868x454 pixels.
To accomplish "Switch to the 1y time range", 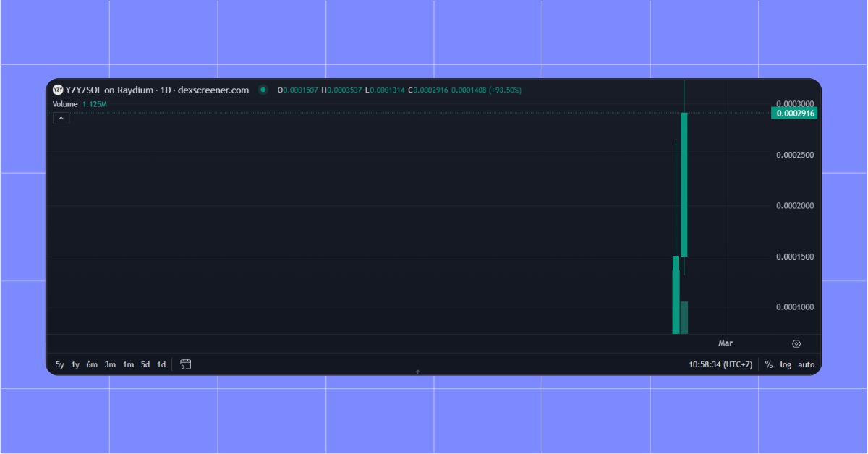I will pyautogui.click(x=75, y=364).
